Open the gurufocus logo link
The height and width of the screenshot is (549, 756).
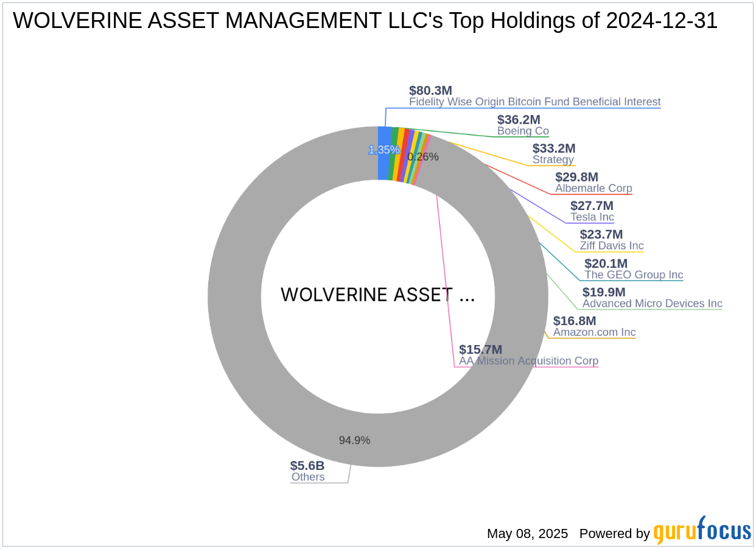point(701,531)
